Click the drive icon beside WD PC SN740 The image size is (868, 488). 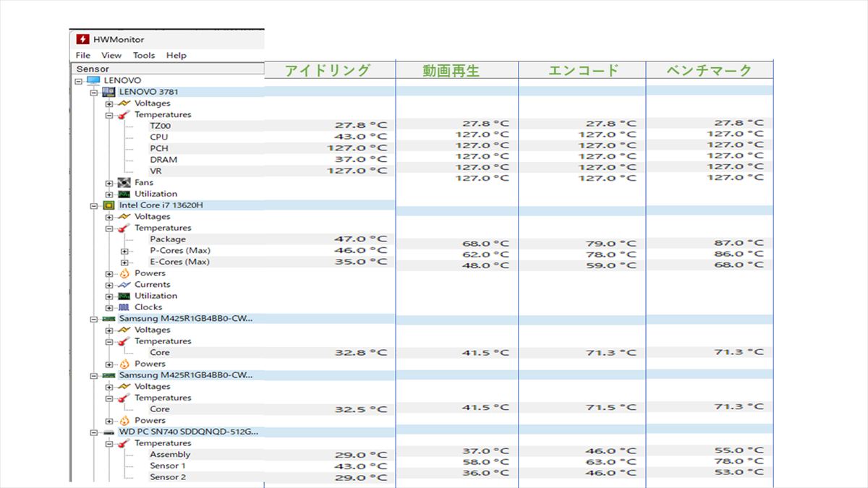tap(109, 432)
